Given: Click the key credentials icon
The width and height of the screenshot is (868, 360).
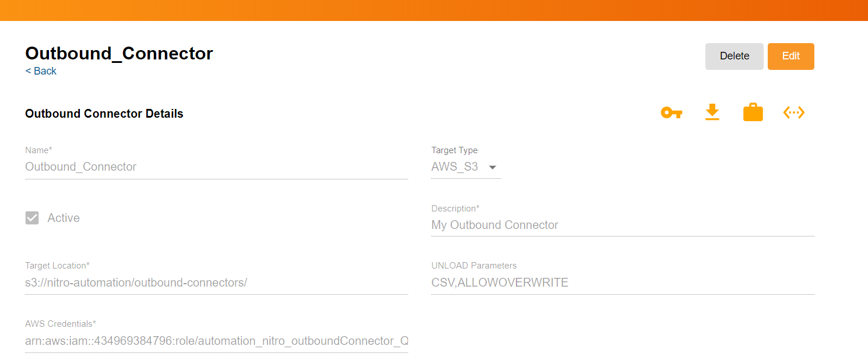Looking at the screenshot, I should coord(671,112).
